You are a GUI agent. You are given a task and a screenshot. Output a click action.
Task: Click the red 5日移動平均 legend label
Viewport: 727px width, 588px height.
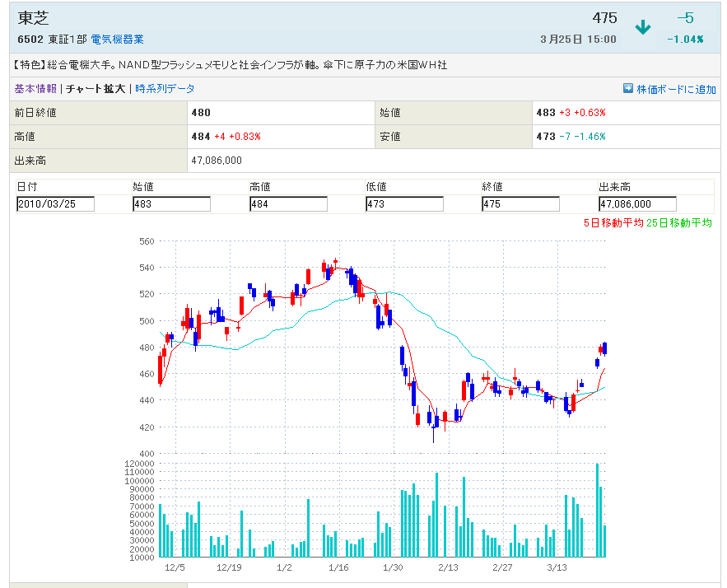(613, 223)
